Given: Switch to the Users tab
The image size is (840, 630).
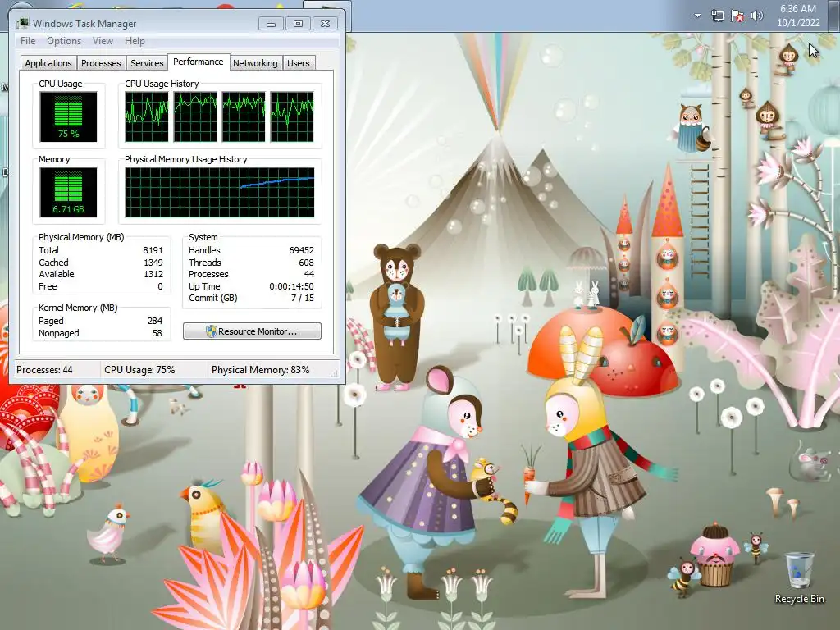Looking at the screenshot, I should pos(299,63).
